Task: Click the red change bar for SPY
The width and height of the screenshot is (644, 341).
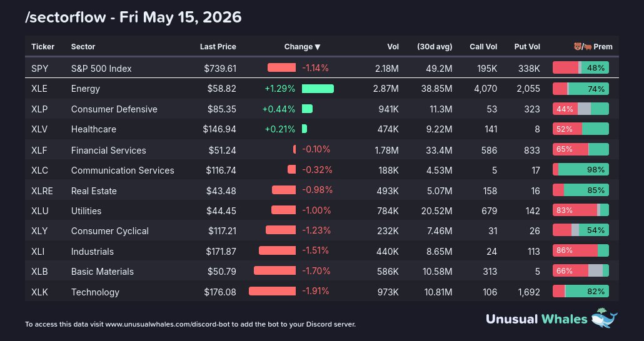Action: coord(282,67)
